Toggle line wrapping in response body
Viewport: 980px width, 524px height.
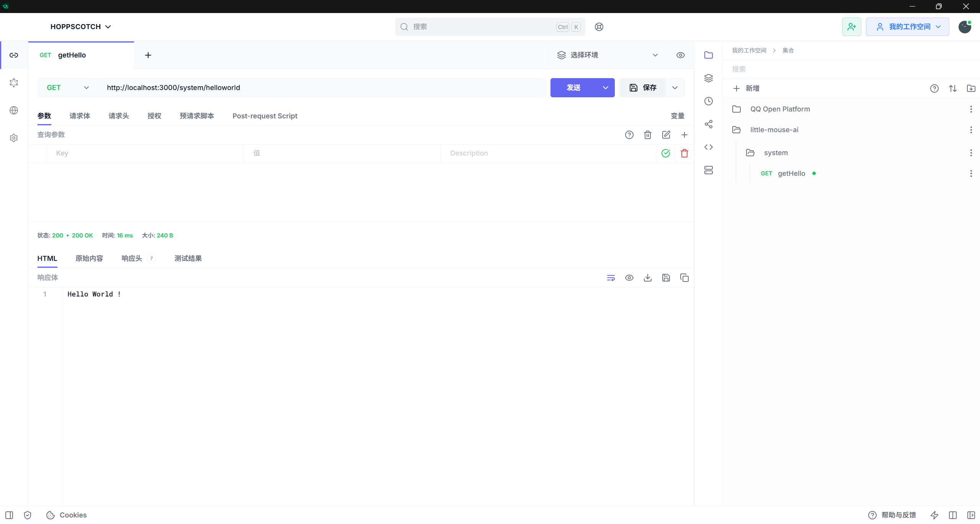coord(611,278)
